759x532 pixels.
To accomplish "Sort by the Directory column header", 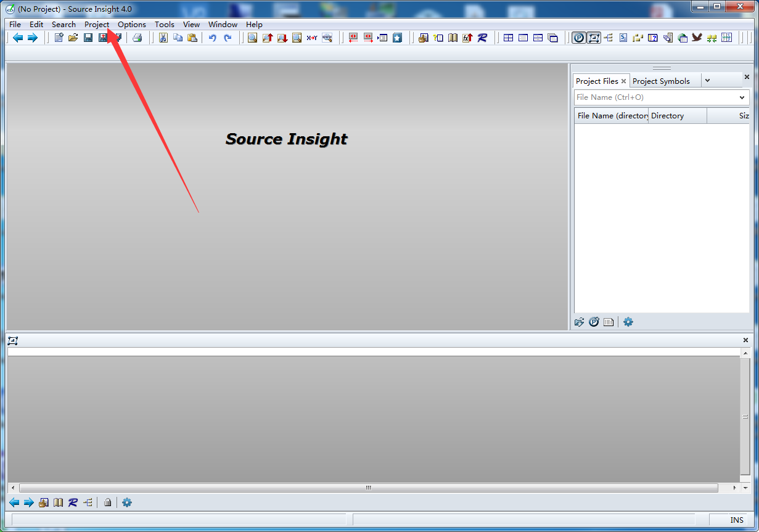I will [x=678, y=116].
